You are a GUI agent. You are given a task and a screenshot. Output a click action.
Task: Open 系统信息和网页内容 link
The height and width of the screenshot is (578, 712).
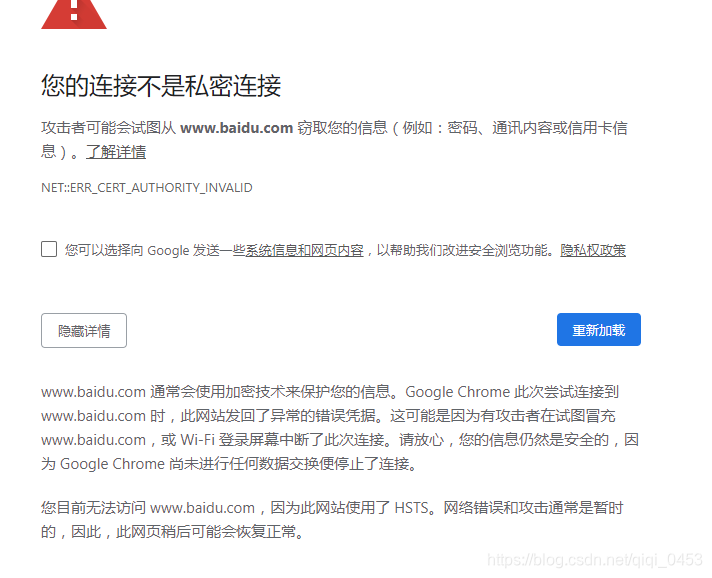305,250
